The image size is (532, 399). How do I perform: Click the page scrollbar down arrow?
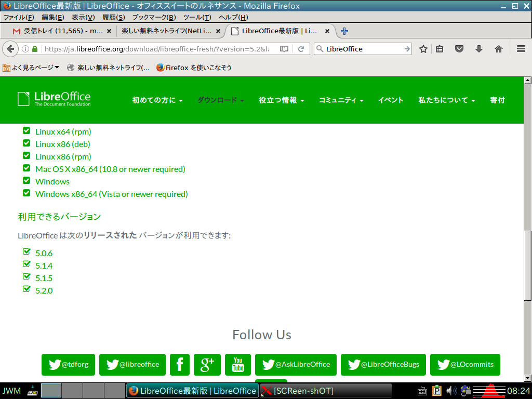click(527, 378)
